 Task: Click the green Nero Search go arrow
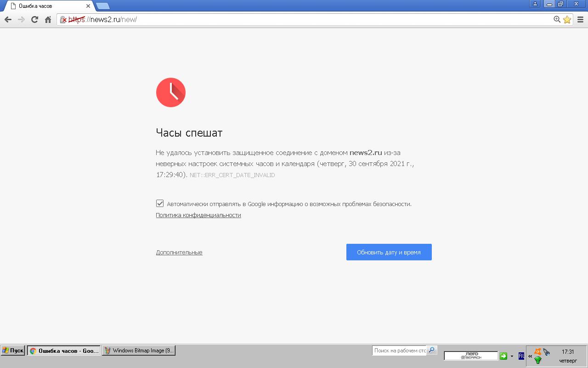click(x=503, y=356)
